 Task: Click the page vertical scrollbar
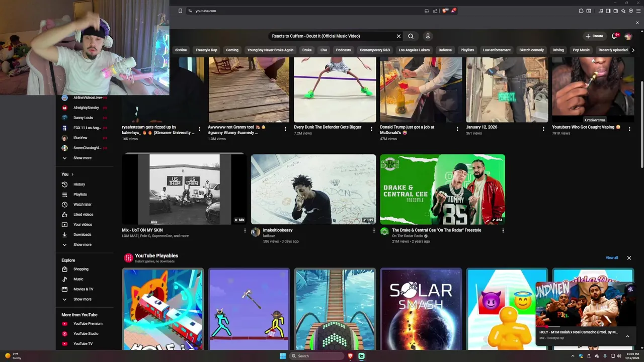(641, 126)
